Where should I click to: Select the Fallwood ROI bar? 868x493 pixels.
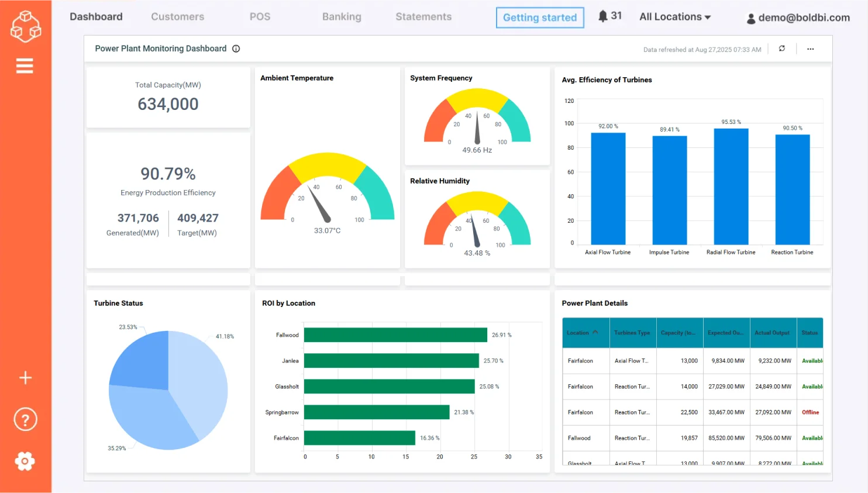click(395, 335)
